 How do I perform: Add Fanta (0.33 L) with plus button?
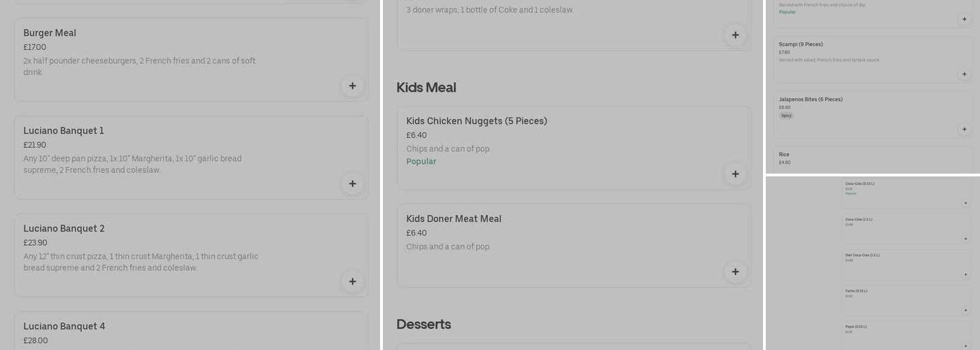click(x=965, y=310)
